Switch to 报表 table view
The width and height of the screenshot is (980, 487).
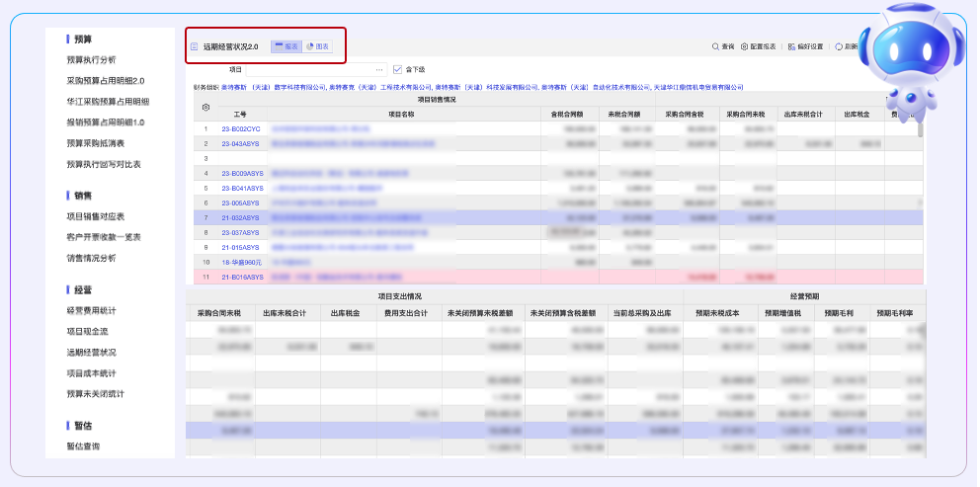(286, 46)
